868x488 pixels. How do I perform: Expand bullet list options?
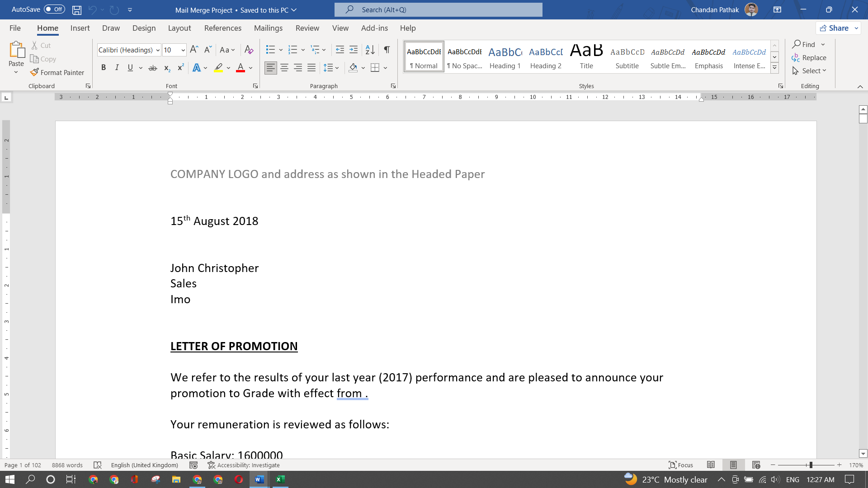pyautogui.click(x=281, y=50)
